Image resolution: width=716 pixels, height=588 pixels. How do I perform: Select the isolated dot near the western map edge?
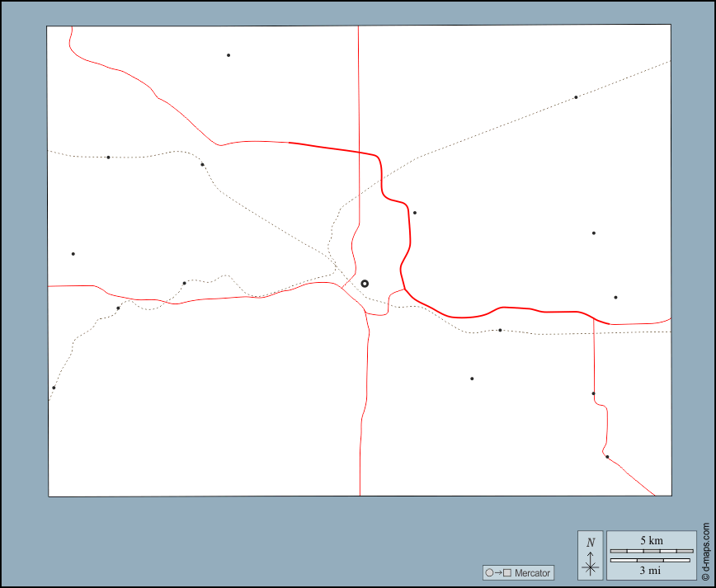point(73,254)
